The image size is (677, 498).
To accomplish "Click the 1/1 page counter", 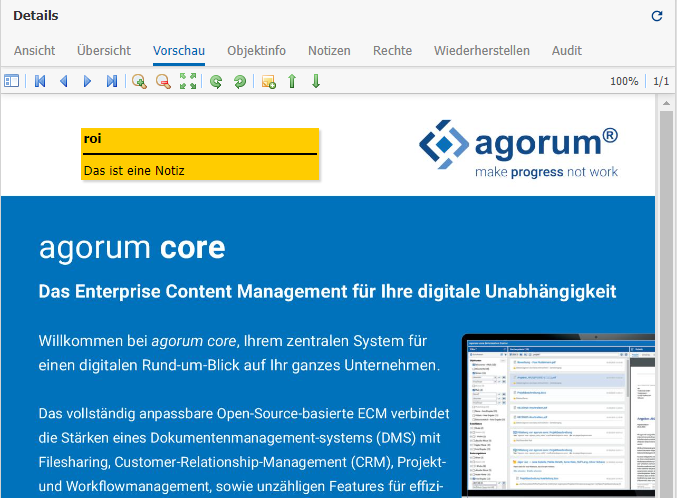I will point(661,81).
